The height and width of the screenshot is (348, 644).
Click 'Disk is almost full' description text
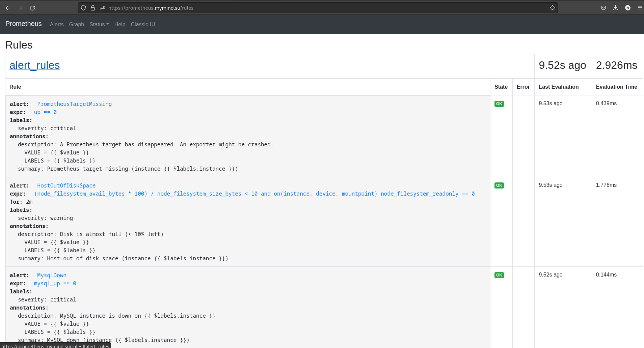(90, 234)
